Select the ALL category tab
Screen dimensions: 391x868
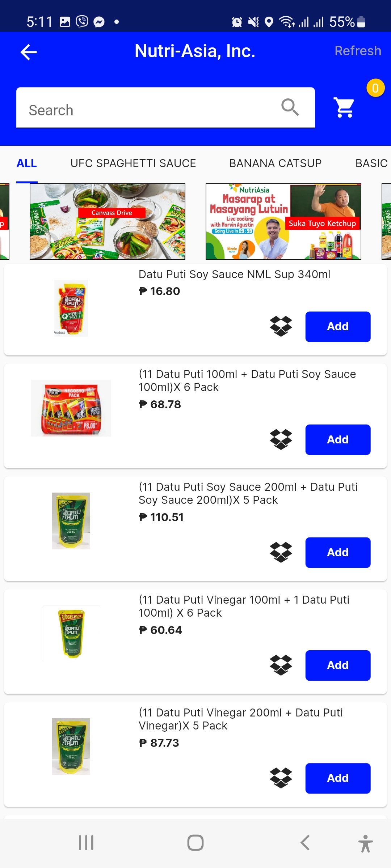[27, 163]
